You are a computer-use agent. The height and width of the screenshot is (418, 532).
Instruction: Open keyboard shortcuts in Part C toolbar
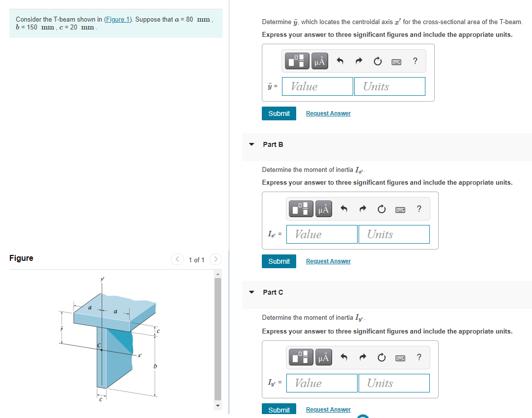pyautogui.click(x=400, y=358)
